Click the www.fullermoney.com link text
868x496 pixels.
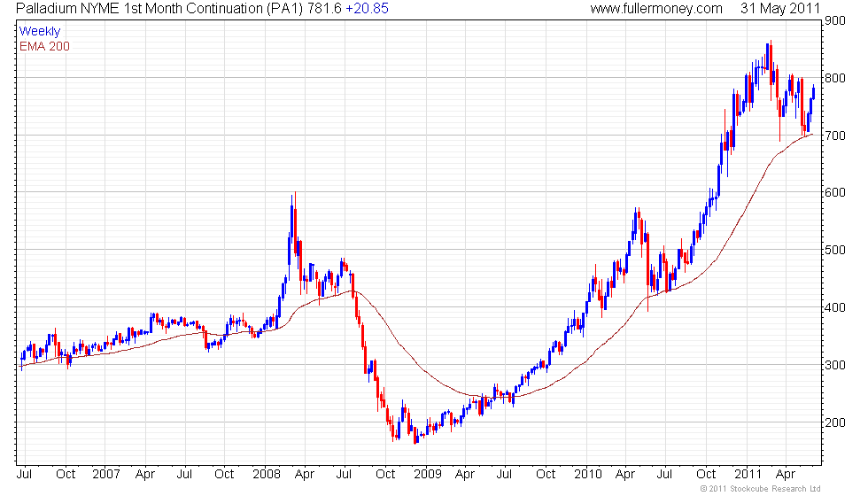tap(656, 8)
